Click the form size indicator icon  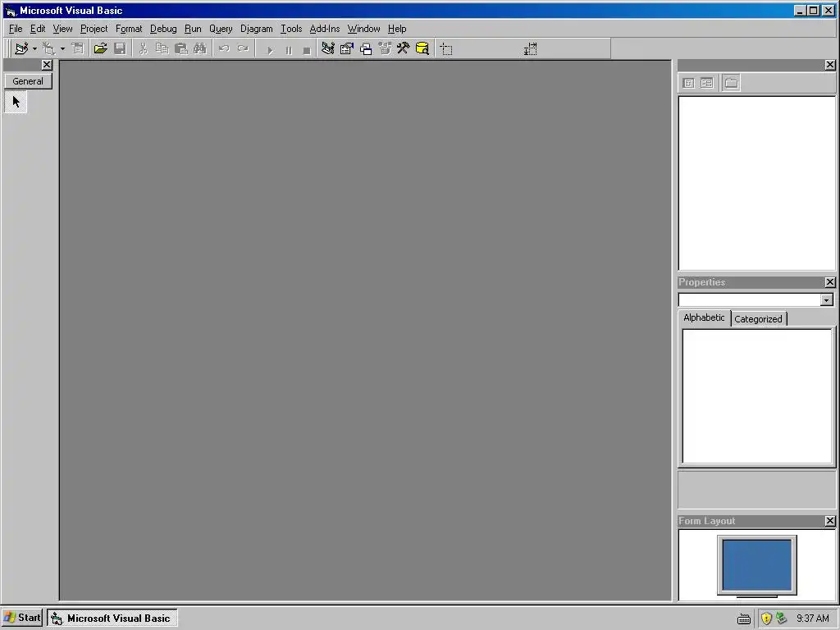[x=531, y=49]
